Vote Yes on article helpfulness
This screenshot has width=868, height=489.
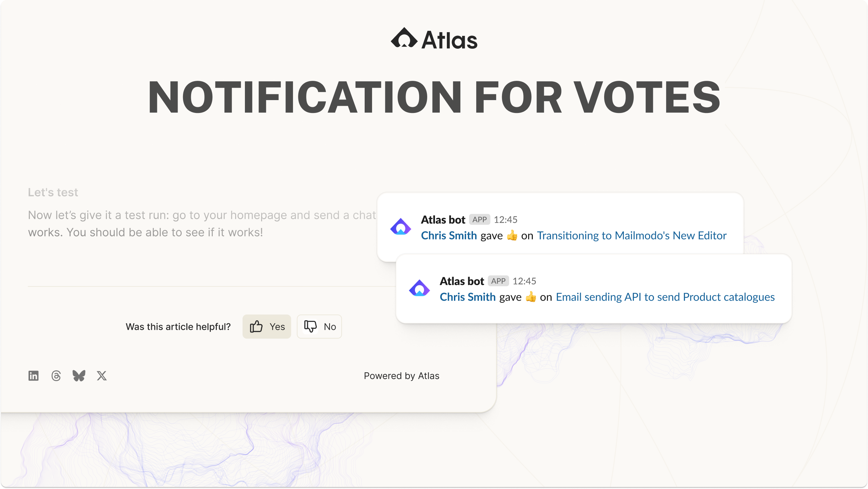[x=267, y=327]
